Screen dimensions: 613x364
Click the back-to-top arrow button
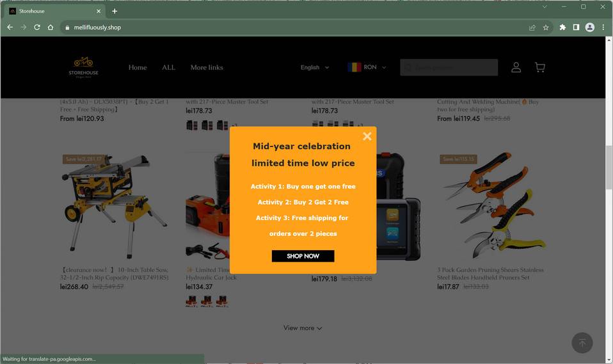(582, 343)
